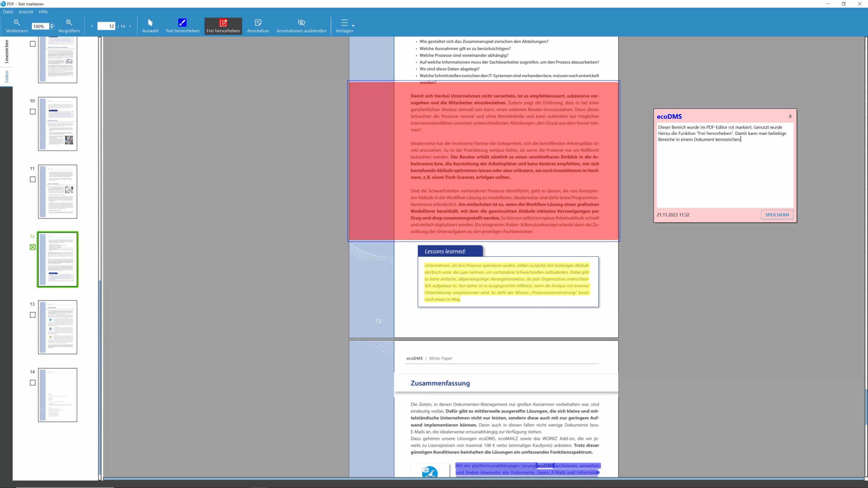Toggle Annotationen ausblenden eye icon
868x488 pixels.
301,23
